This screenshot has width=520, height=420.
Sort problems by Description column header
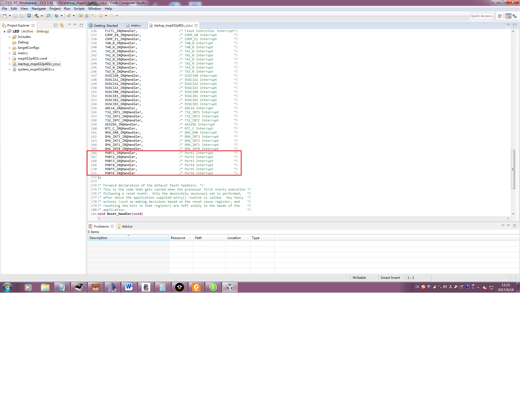128,238
